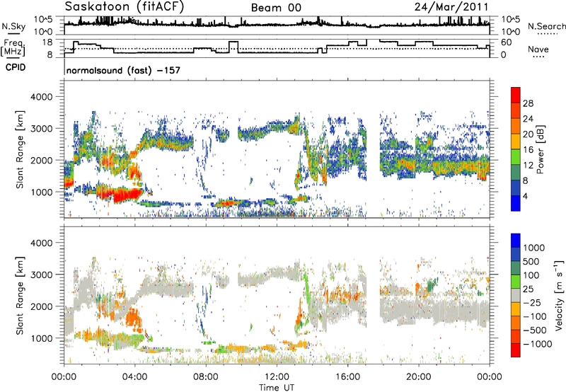Click the 'Velocity [m s-1]' colorbar title
Viewport: 566px width, 392px height.
coord(559,296)
